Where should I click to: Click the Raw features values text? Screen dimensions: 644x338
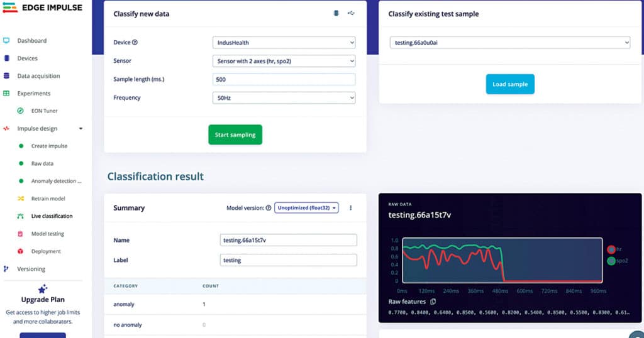coord(508,313)
